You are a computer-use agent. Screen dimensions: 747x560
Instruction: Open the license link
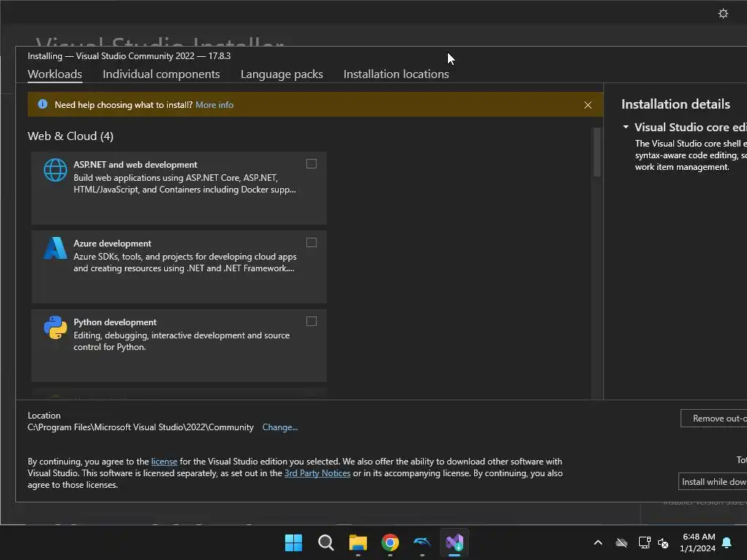point(164,462)
